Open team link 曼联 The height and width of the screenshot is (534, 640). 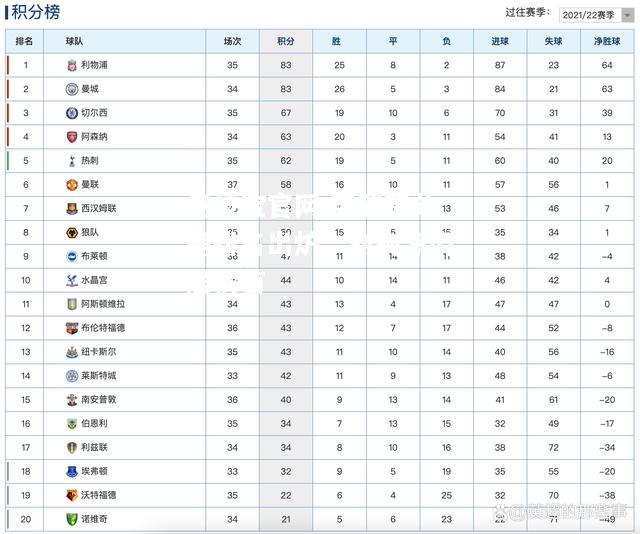[90, 184]
